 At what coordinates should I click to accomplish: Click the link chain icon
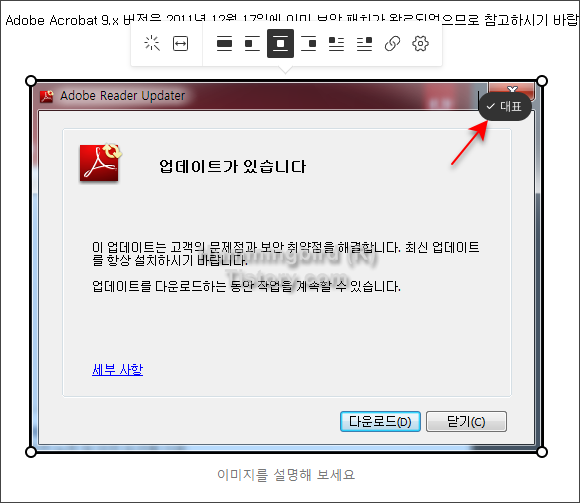point(392,44)
